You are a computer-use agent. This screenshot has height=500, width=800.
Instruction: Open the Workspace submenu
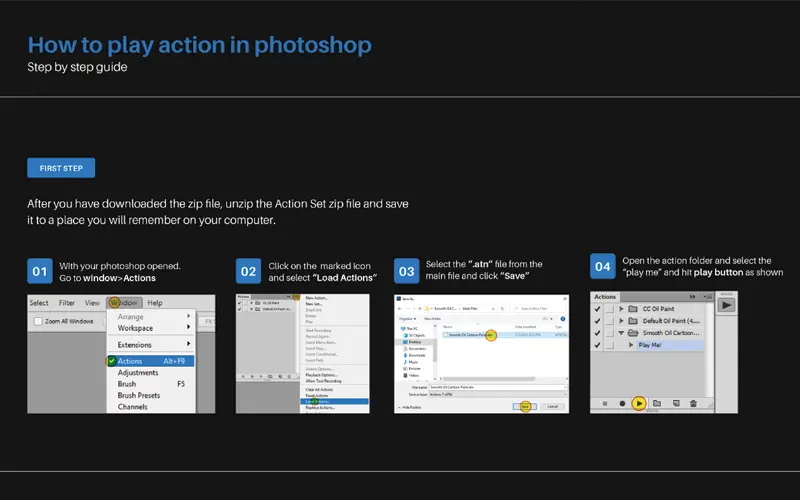[x=151, y=328]
